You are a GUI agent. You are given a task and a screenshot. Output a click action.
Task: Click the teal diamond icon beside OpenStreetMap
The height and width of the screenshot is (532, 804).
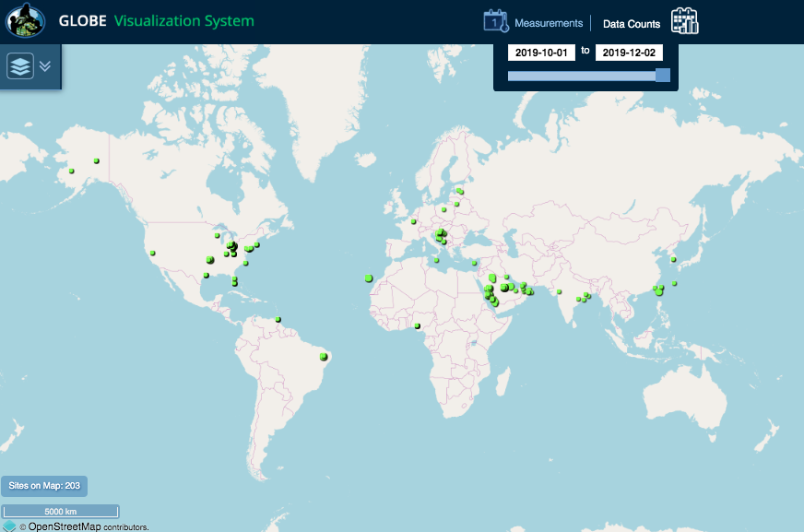tap(9, 526)
